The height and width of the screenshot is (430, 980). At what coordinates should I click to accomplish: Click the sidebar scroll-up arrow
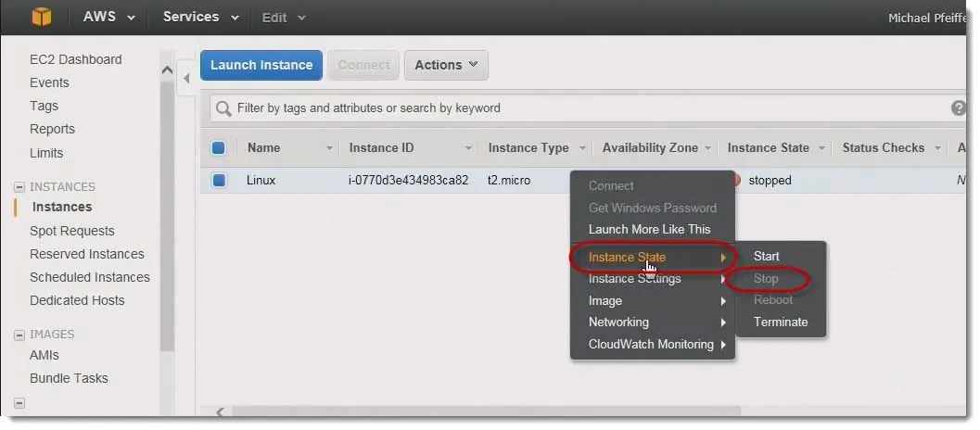pyautogui.click(x=167, y=70)
